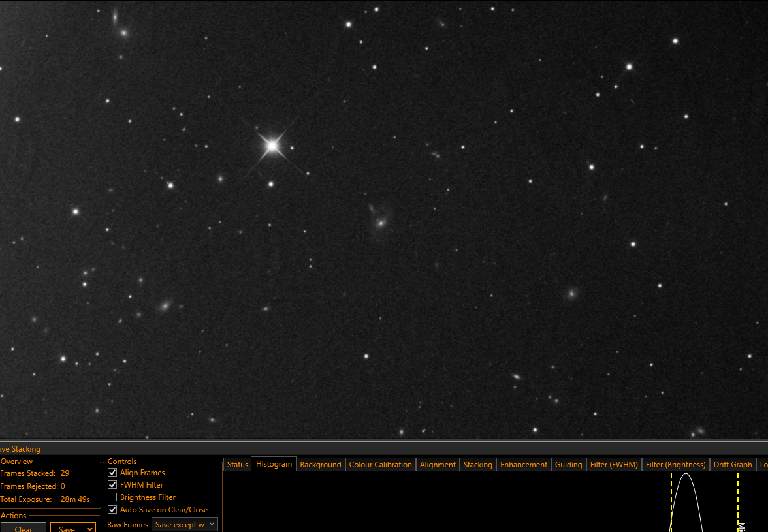The width and height of the screenshot is (768, 532).
Task: Enable the Brightness Filter checkbox
Action: [x=112, y=497]
